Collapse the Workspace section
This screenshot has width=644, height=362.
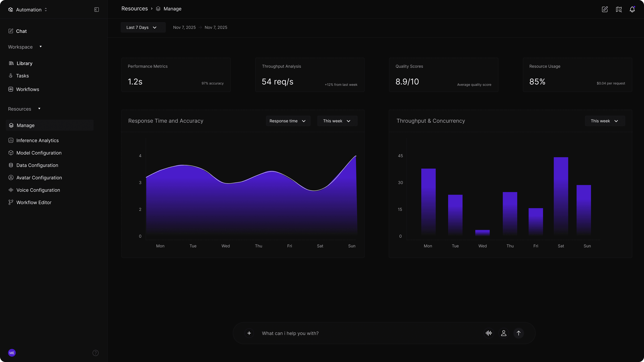(40, 47)
